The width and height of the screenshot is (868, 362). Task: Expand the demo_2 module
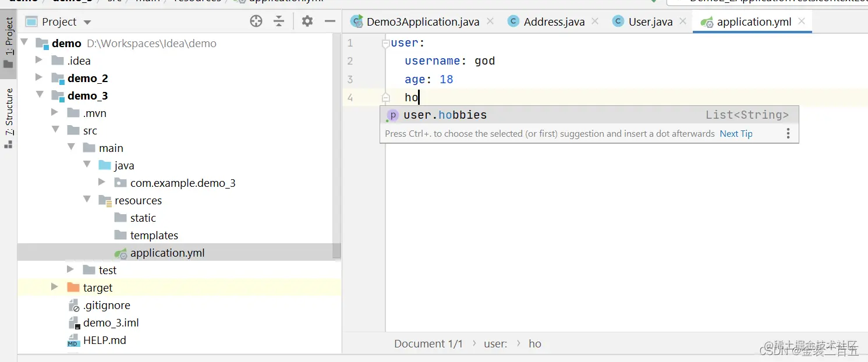coord(39,77)
